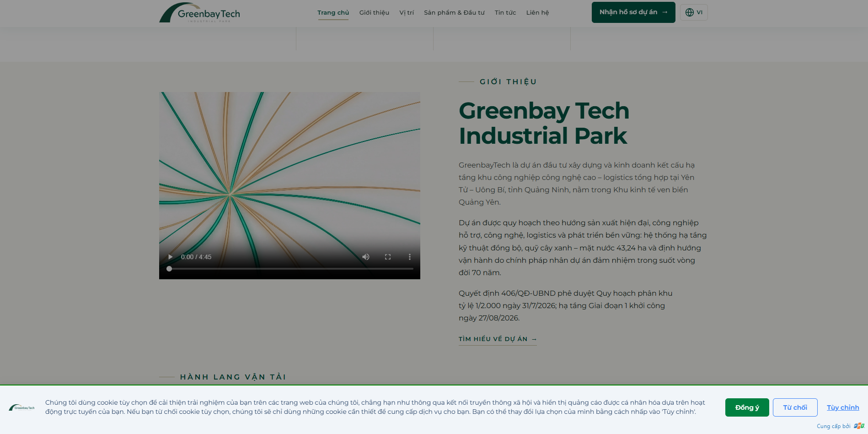Navigate to Tin tức

point(505,12)
